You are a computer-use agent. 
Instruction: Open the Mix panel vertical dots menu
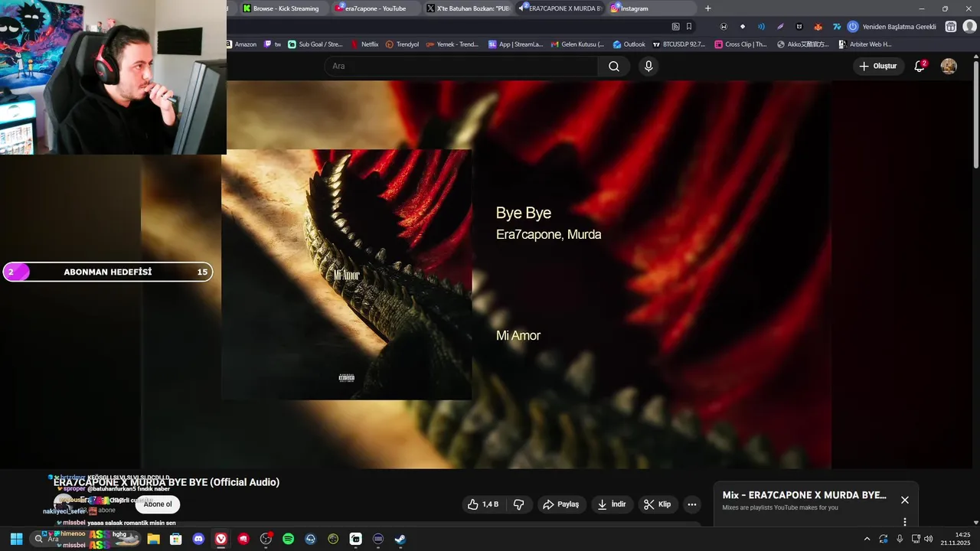(904, 522)
